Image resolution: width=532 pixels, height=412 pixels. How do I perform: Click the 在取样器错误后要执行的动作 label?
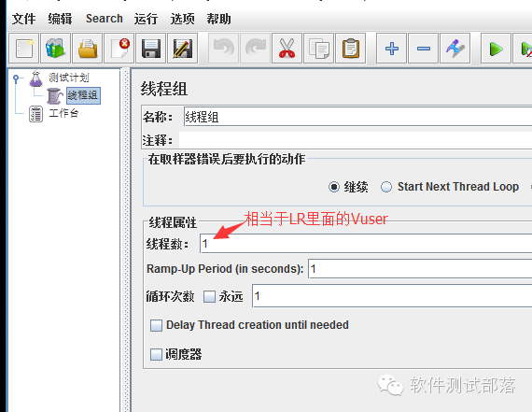(x=226, y=159)
